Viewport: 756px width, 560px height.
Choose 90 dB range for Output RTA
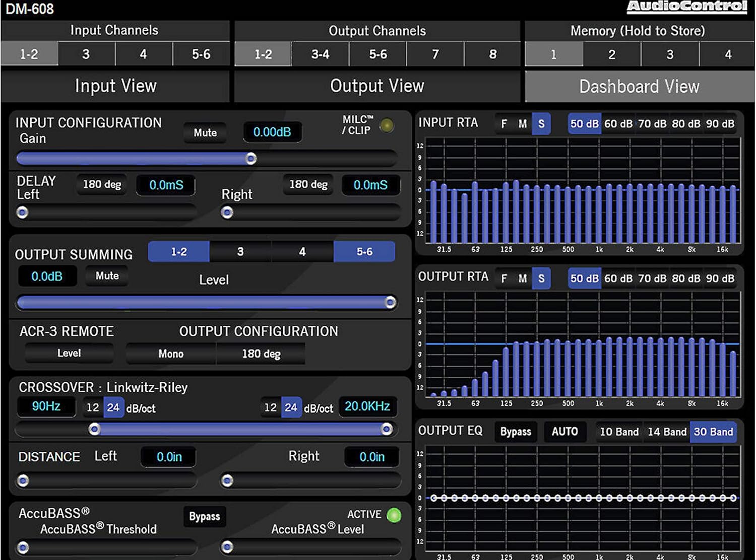(x=720, y=277)
